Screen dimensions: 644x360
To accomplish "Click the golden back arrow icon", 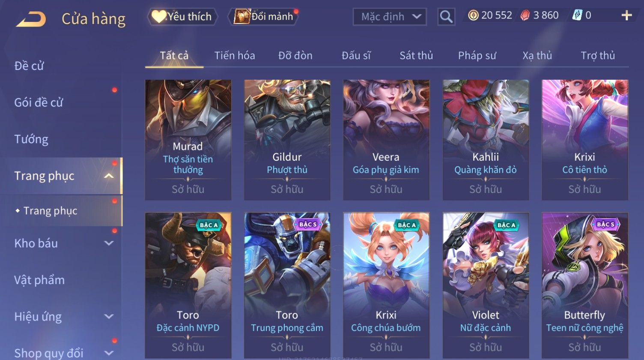I will (x=31, y=20).
